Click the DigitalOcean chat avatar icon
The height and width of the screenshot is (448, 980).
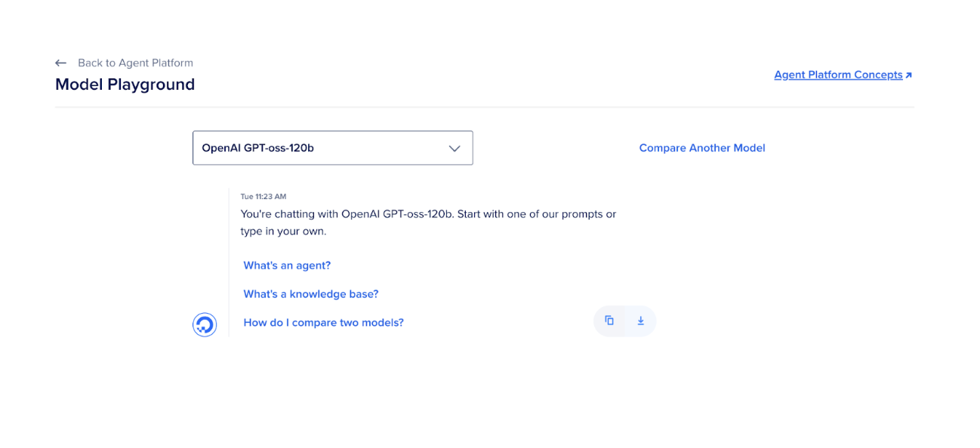pos(205,324)
